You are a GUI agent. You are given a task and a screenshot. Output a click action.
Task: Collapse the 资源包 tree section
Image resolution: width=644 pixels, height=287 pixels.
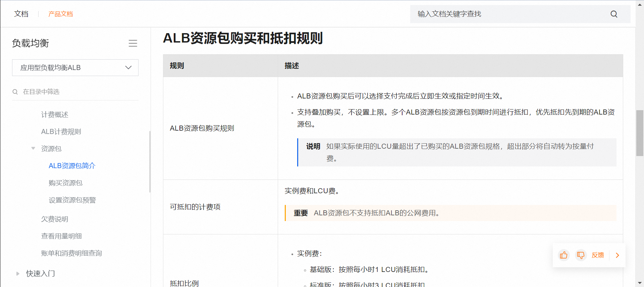click(x=33, y=148)
